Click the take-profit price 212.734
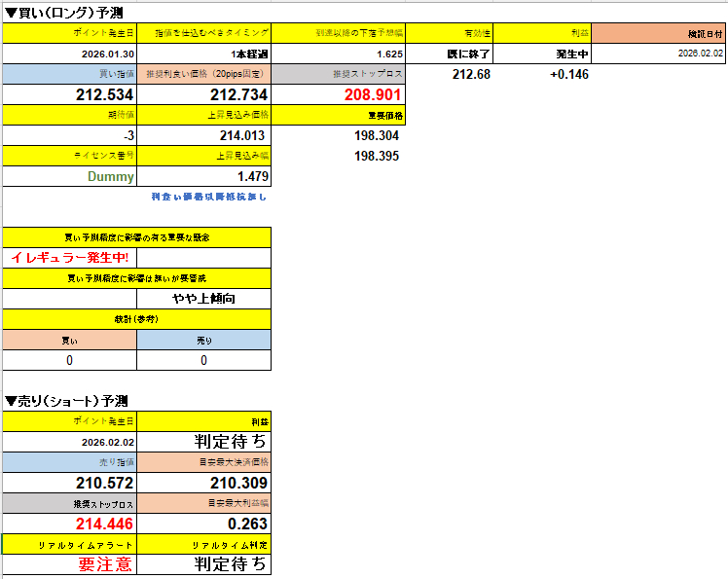This screenshot has width=728, height=579. pyautogui.click(x=203, y=94)
